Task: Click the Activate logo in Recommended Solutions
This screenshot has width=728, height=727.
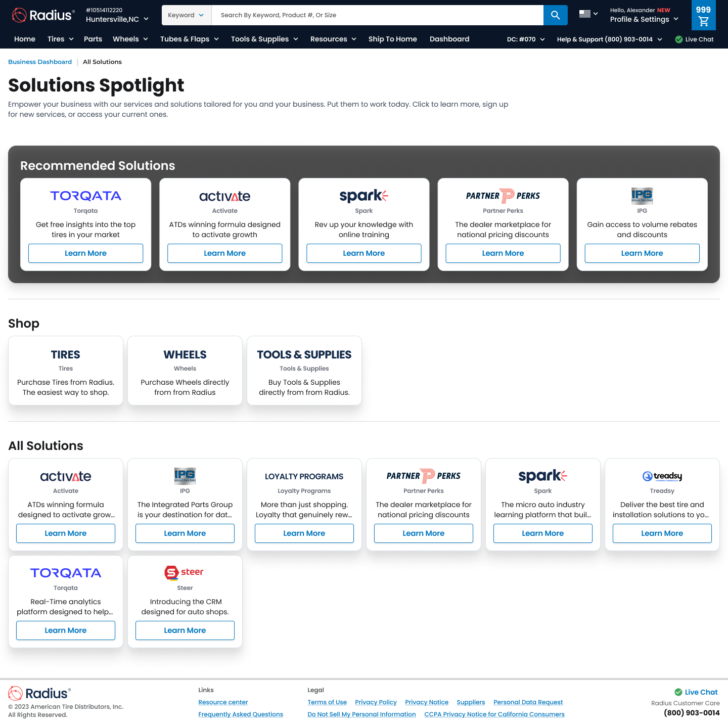Action: pos(225,196)
